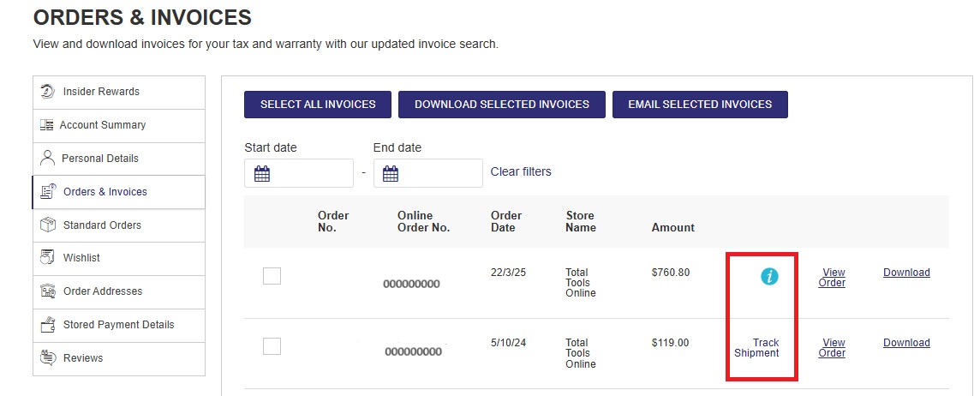This screenshot has width=980, height=396.
Task: Open the End date calendar icon
Action: click(x=391, y=173)
